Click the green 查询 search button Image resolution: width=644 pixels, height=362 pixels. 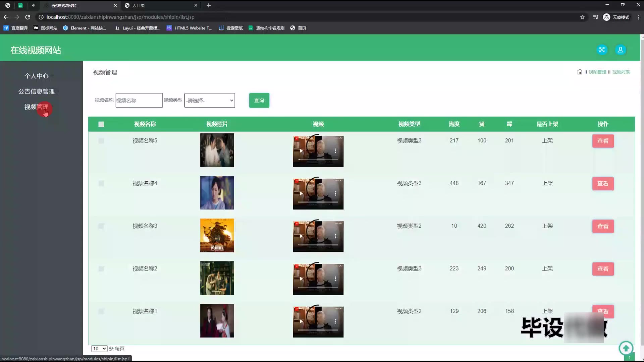(x=259, y=101)
